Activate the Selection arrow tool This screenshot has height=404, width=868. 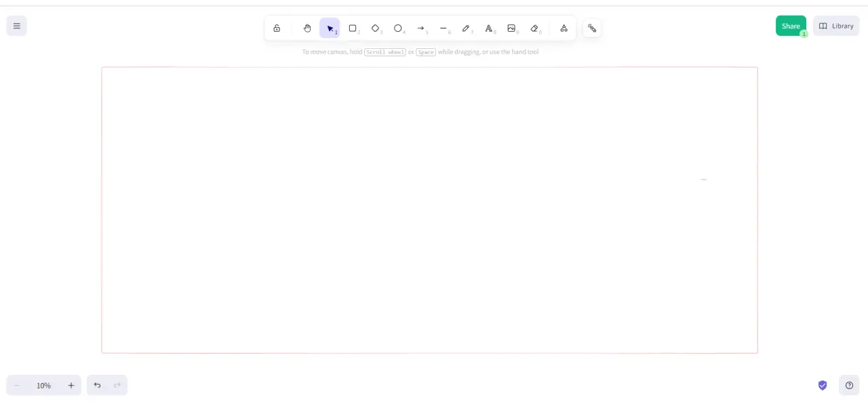tap(330, 28)
